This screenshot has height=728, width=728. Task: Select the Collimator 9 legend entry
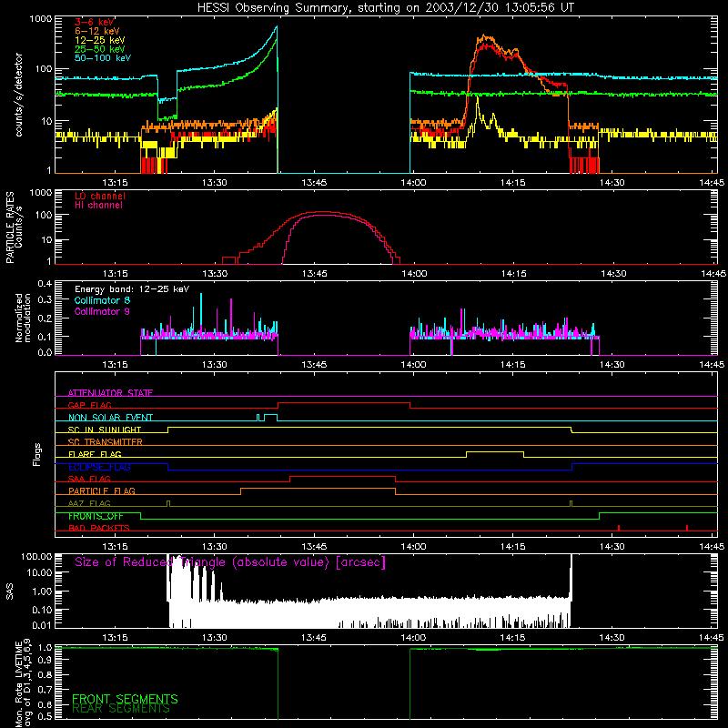click(102, 311)
